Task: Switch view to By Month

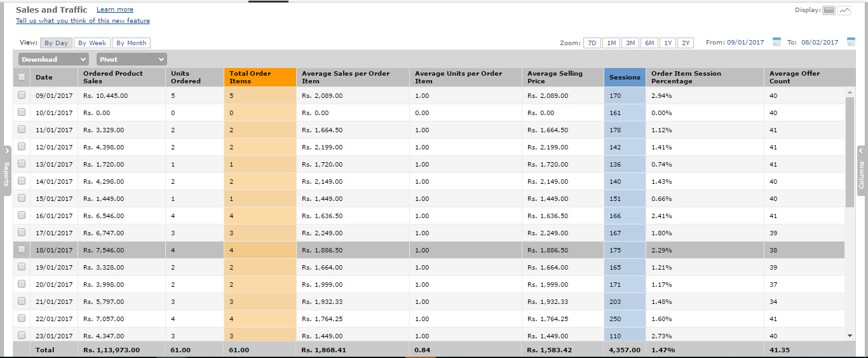Action: coord(131,43)
